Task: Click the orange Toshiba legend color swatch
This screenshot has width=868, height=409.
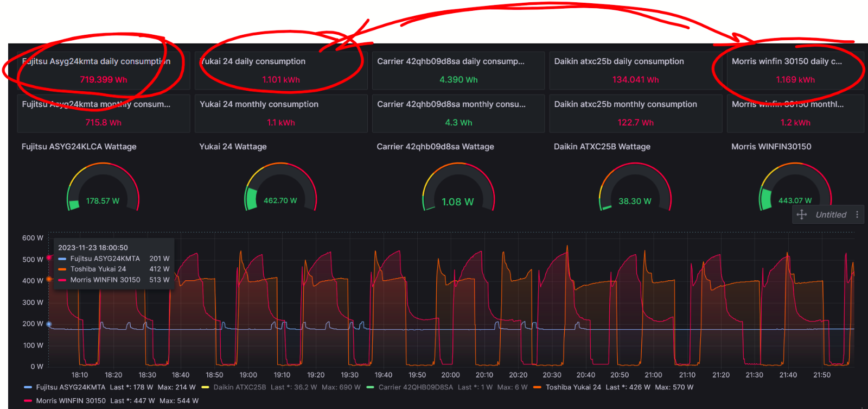Action: [537, 387]
